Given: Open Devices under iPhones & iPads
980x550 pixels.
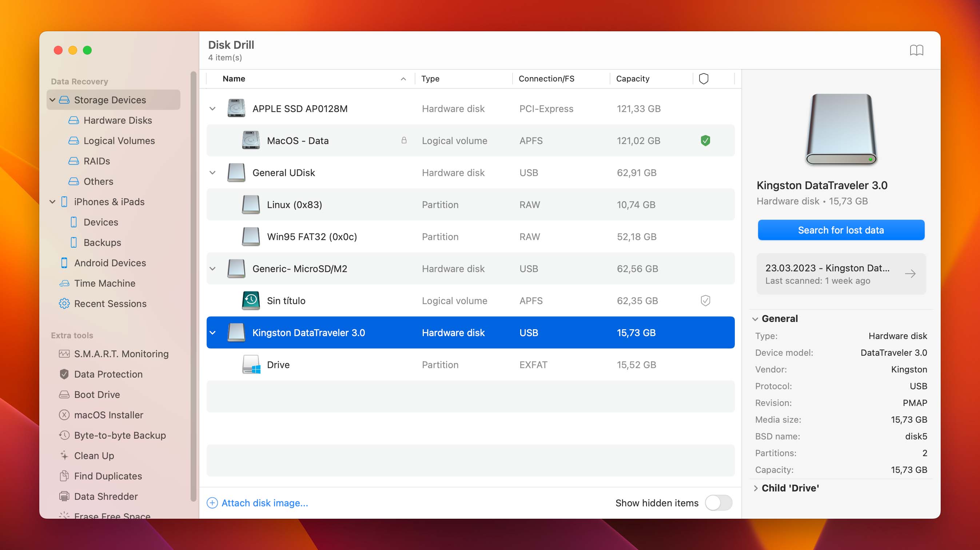Looking at the screenshot, I should (101, 222).
